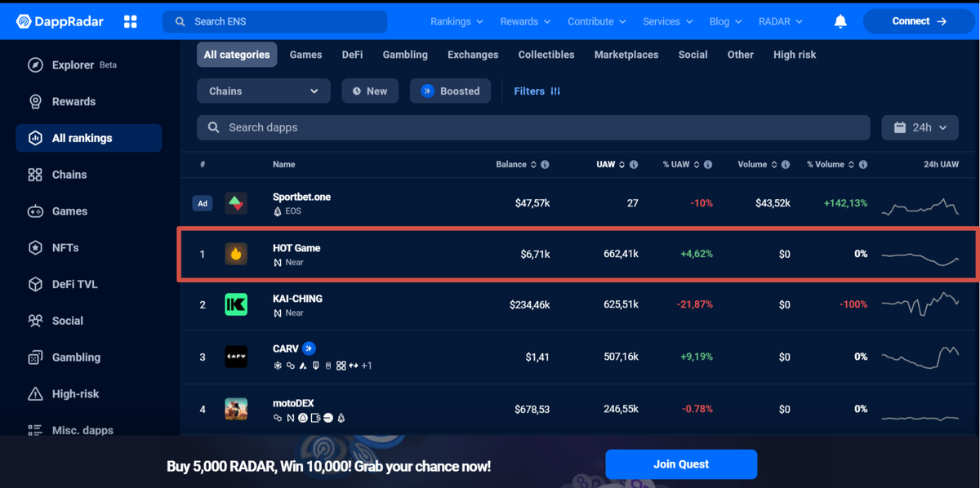This screenshot has height=488, width=980.
Task: Open the KAI-CHING dapp link
Action: click(297, 299)
